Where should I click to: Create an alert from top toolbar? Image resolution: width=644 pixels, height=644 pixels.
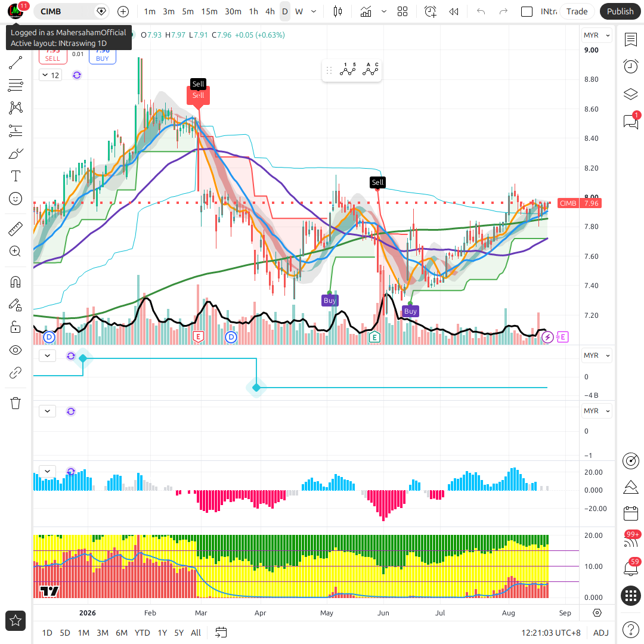tap(431, 11)
